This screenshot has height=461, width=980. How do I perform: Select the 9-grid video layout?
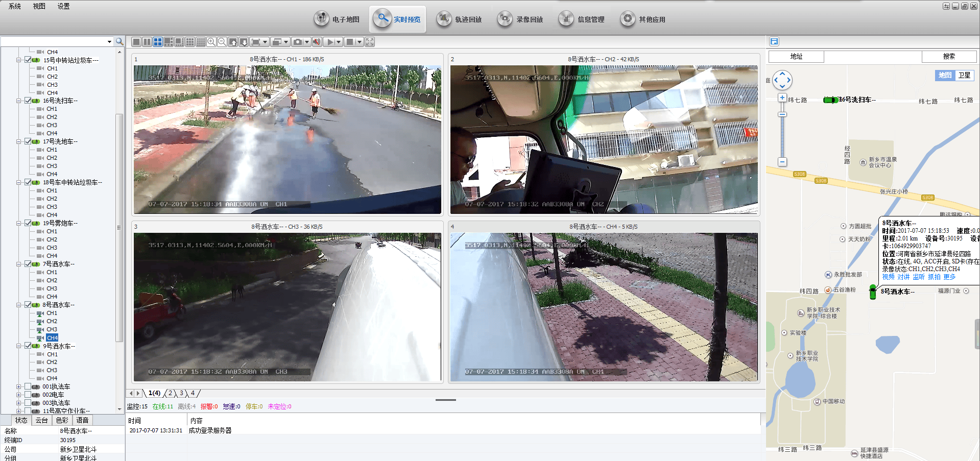pyautogui.click(x=190, y=42)
